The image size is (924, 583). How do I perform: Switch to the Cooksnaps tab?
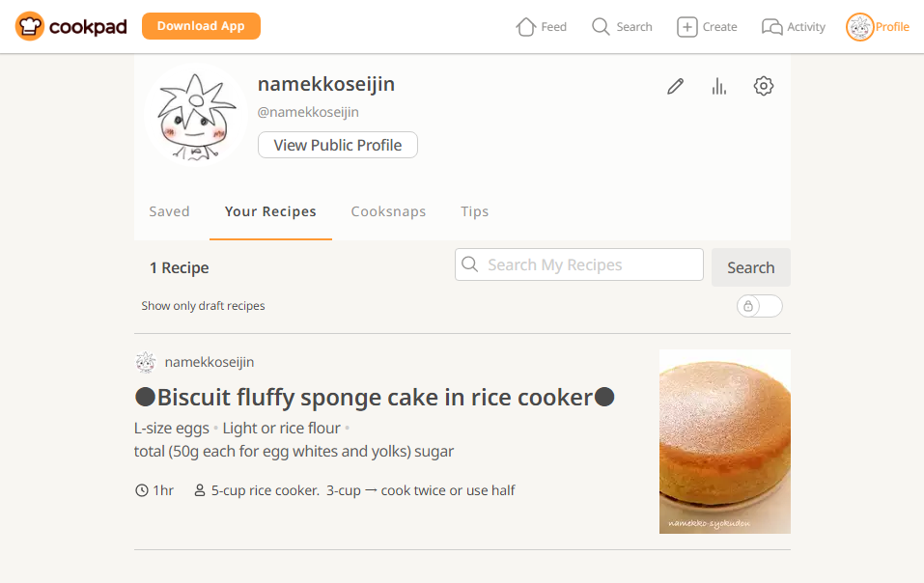point(388,211)
